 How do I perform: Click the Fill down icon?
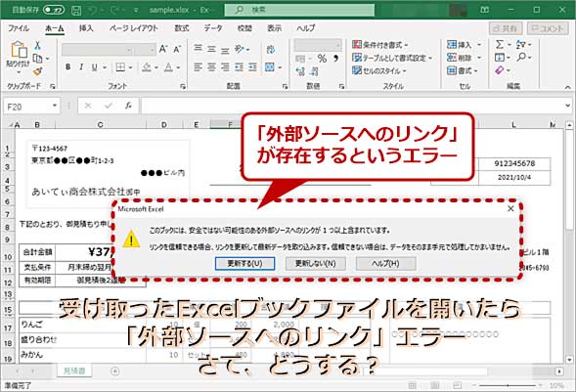click(x=500, y=58)
